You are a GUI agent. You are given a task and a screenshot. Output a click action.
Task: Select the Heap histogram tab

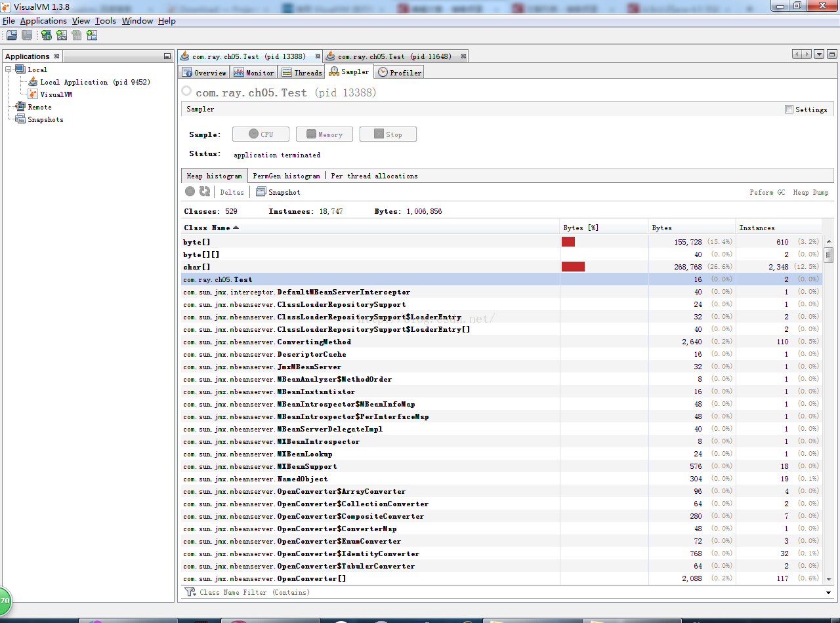(214, 176)
